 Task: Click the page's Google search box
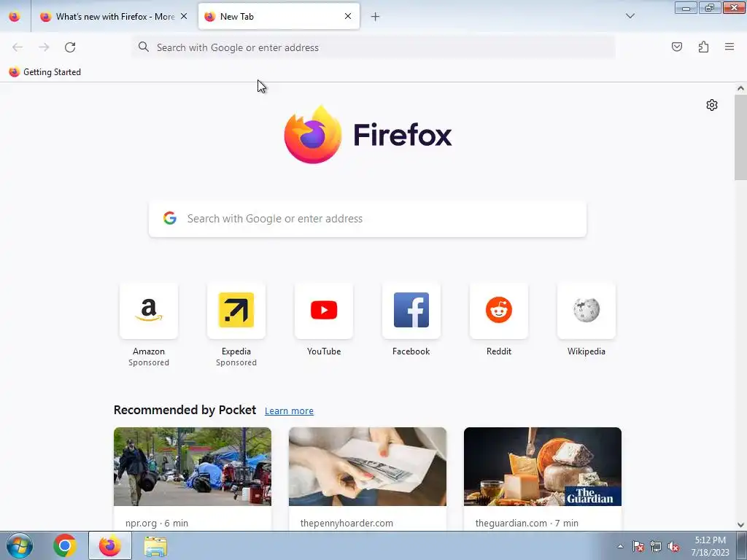[x=368, y=219]
